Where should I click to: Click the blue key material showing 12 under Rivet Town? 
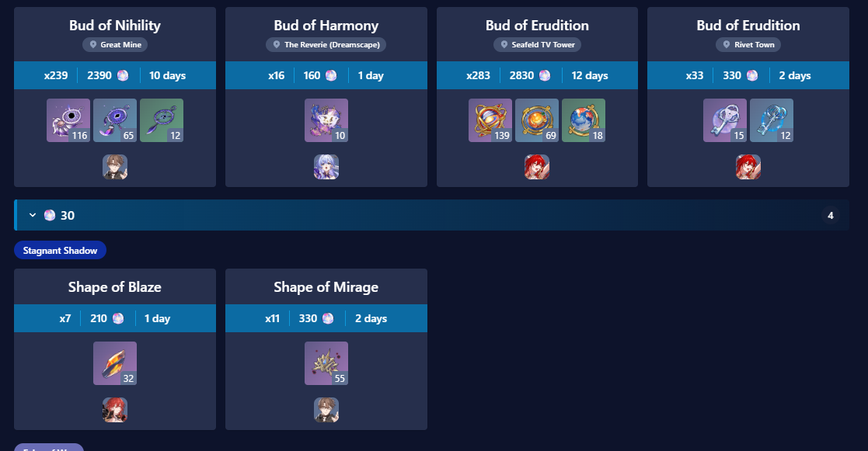(771, 120)
